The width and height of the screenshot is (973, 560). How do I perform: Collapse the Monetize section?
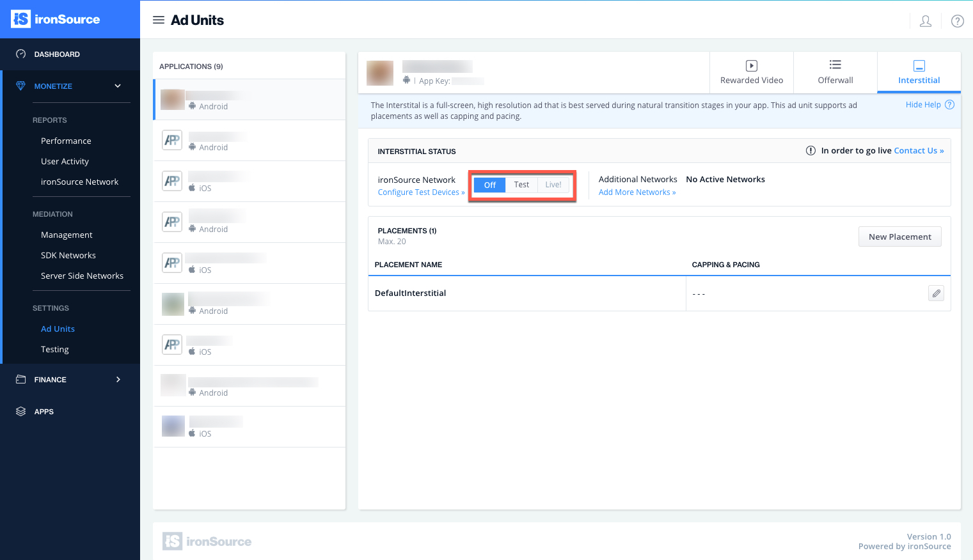[x=117, y=86]
